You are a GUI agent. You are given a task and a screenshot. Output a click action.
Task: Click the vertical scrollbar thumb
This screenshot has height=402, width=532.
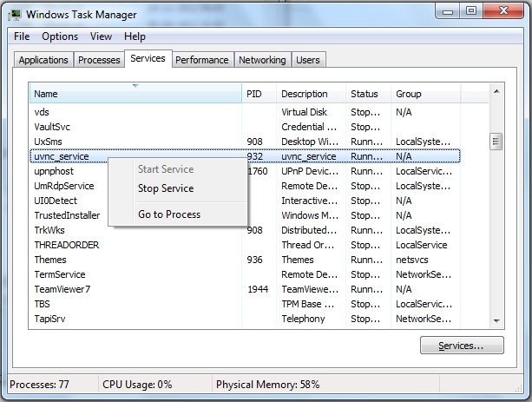coord(496,142)
